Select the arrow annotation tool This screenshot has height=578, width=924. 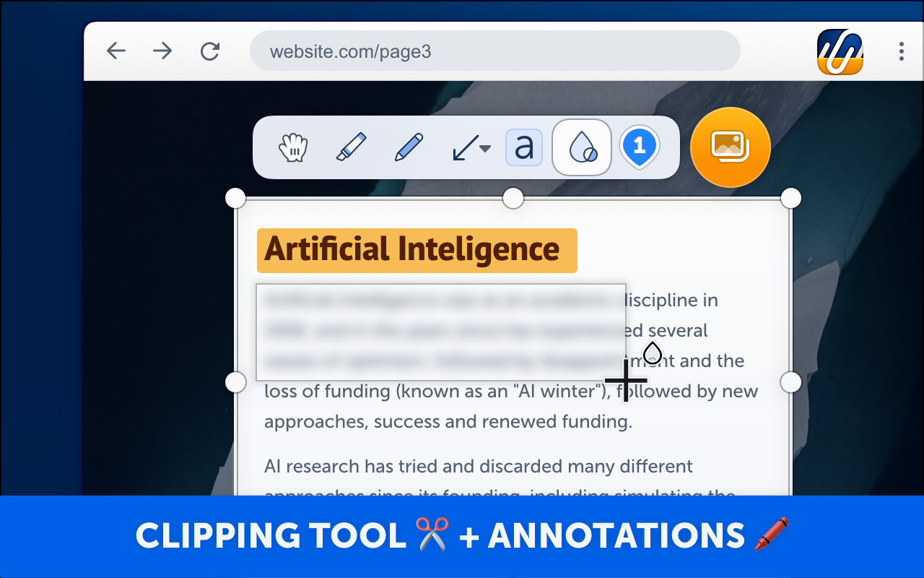tap(466, 147)
